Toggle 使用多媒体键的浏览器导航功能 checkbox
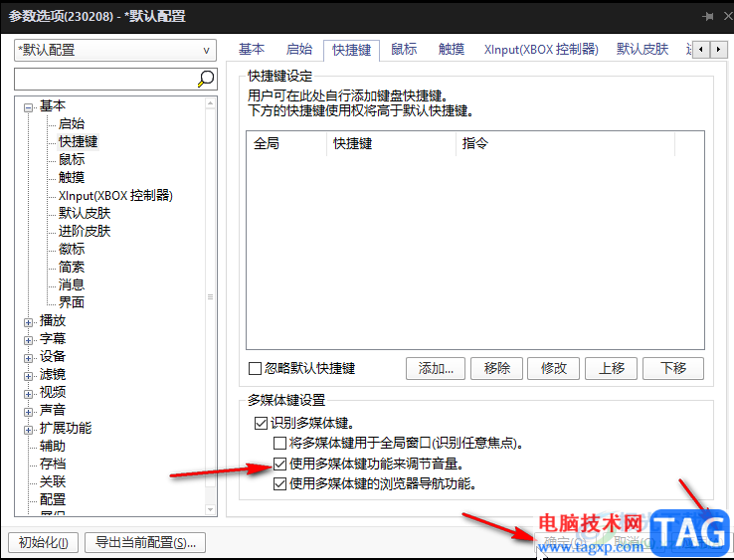The height and width of the screenshot is (560, 734). (279, 483)
